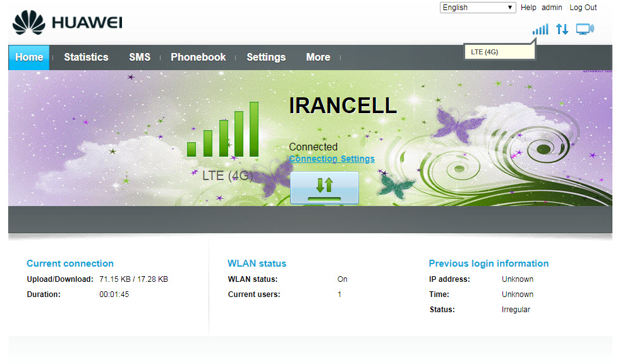Click the Current users value 1
The image size is (620, 364).
point(339,294)
